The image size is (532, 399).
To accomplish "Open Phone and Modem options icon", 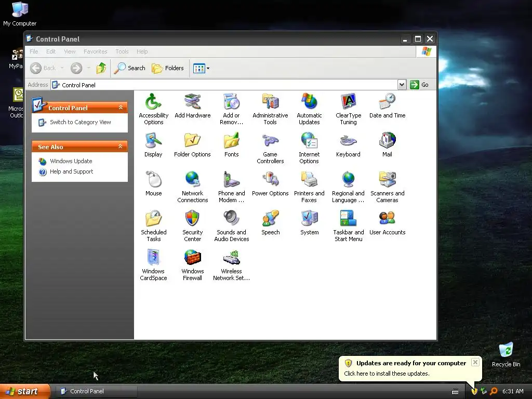I will pos(231,187).
